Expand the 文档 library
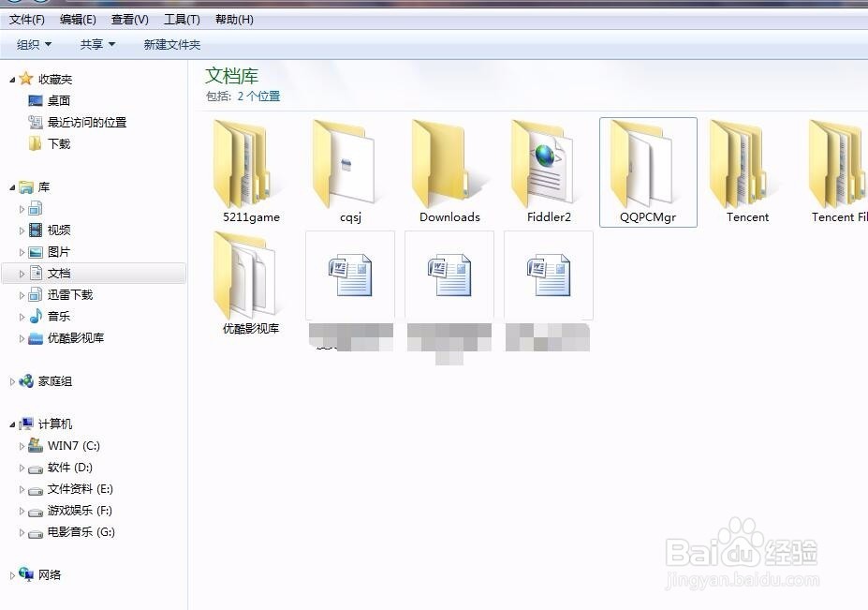Image resolution: width=868 pixels, height=610 pixels. pyautogui.click(x=22, y=274)
